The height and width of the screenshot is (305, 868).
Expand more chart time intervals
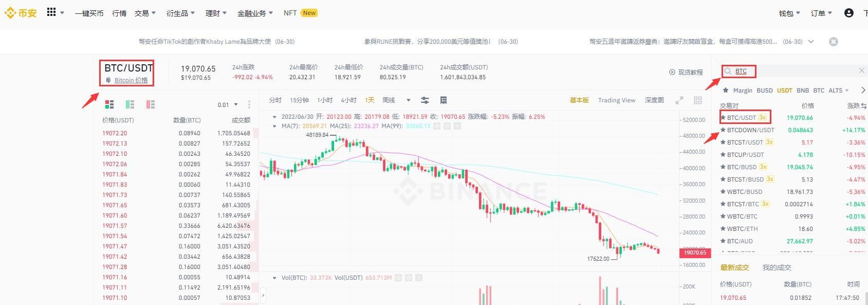click(x=409, y=100)
